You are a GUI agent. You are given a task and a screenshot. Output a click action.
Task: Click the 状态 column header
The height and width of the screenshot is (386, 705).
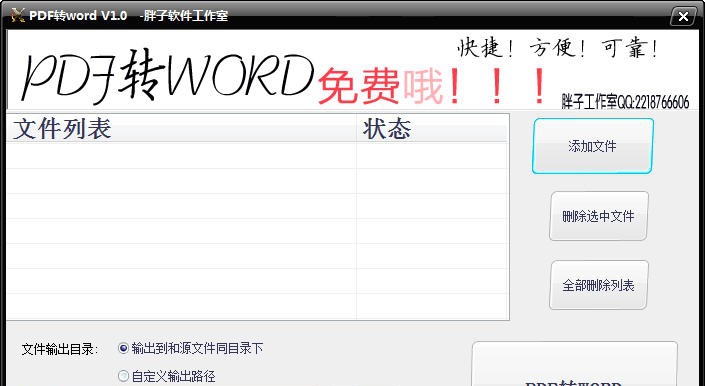(x=432, y=129)
